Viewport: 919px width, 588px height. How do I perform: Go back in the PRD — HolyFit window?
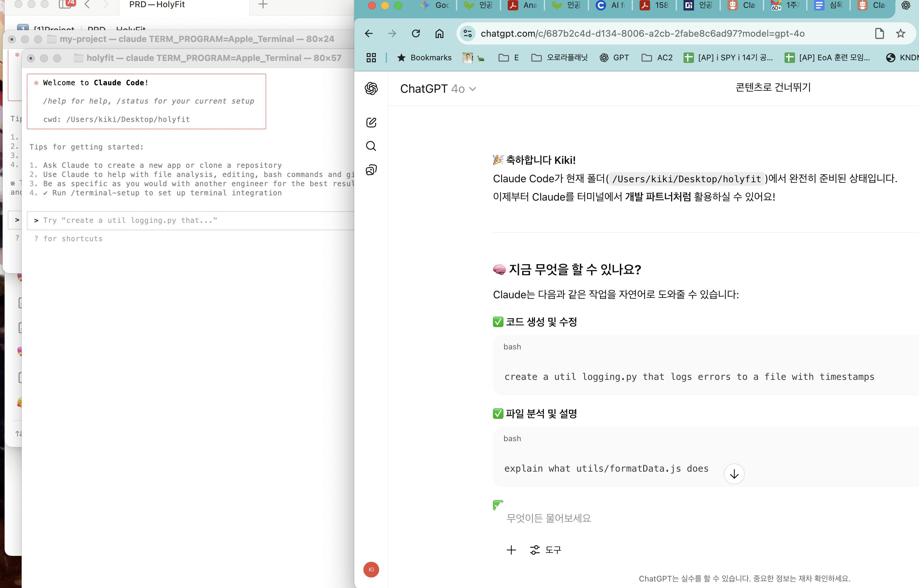click(x=87, y=4)
